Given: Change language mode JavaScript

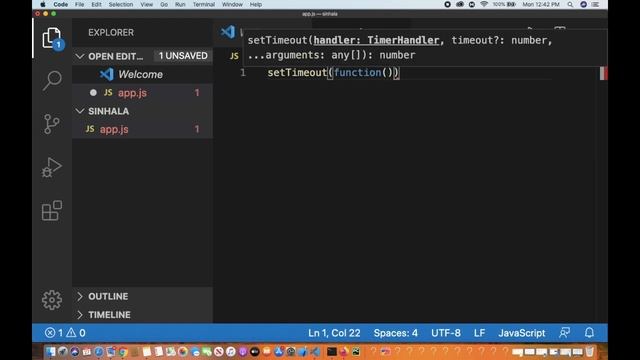Looking at the screenshot, I should coord(522,333).
